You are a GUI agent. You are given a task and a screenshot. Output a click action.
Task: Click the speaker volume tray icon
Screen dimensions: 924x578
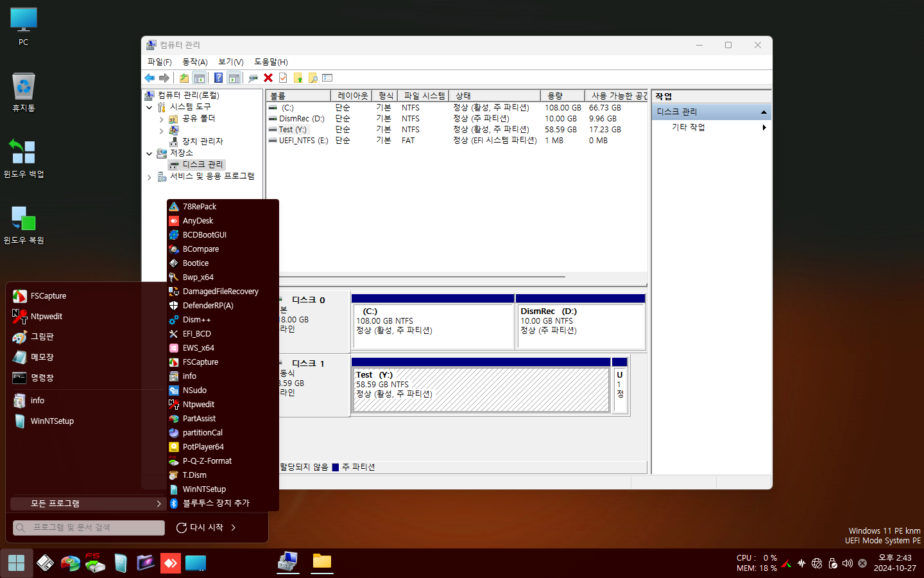[x=847, y=563]
